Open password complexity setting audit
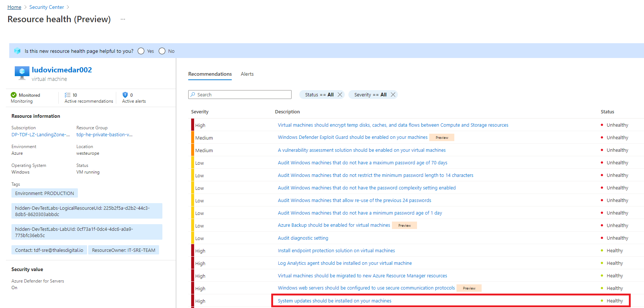Image resolution: width=644 pixels, height=308 pixels. click(367, 188)
